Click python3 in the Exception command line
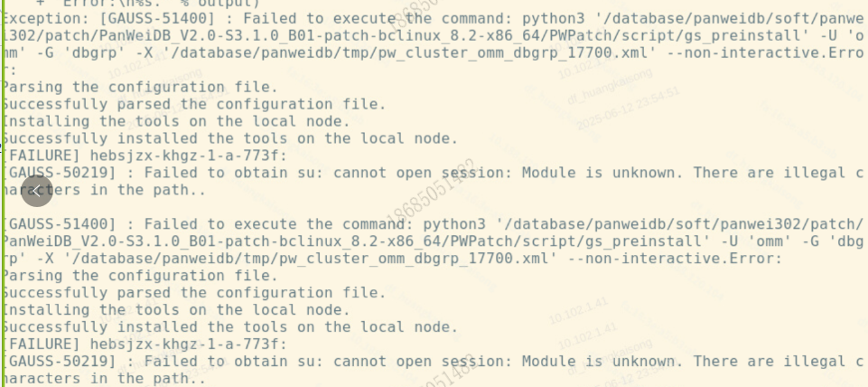This screenshot has width=868, height=387. pos(554,19)
